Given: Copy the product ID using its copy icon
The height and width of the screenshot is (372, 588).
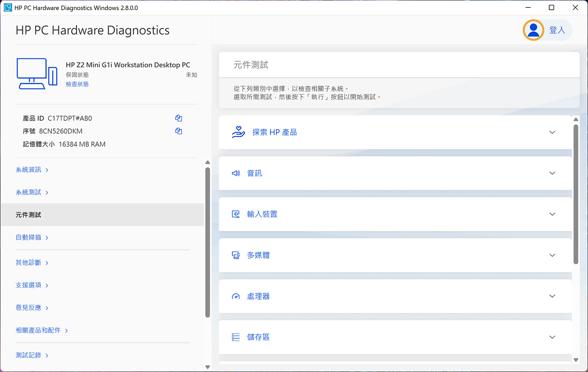Looking at the screenshot, I should tap(178, 118).
